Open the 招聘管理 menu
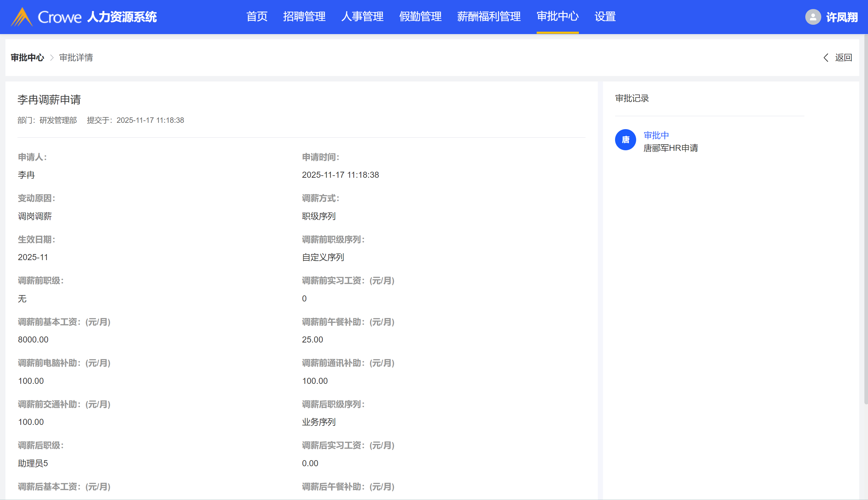Image resolution: width=868 pixels, height=500 pixels. (x=304, y=17)
